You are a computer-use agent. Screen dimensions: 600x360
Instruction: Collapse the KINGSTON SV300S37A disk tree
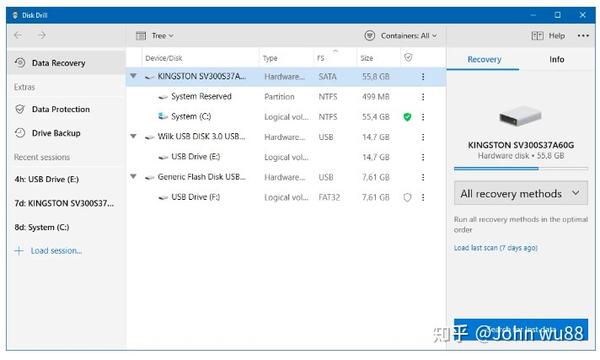tap(133, 76)
